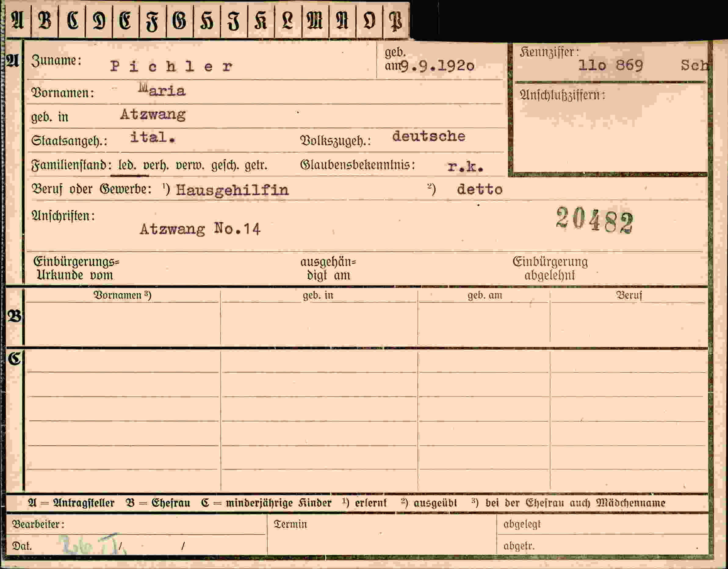Image resolution: width=728 pixels, height=569 pixels.
Task: Select the index tab letter F
Action: [x=152, y=21]
